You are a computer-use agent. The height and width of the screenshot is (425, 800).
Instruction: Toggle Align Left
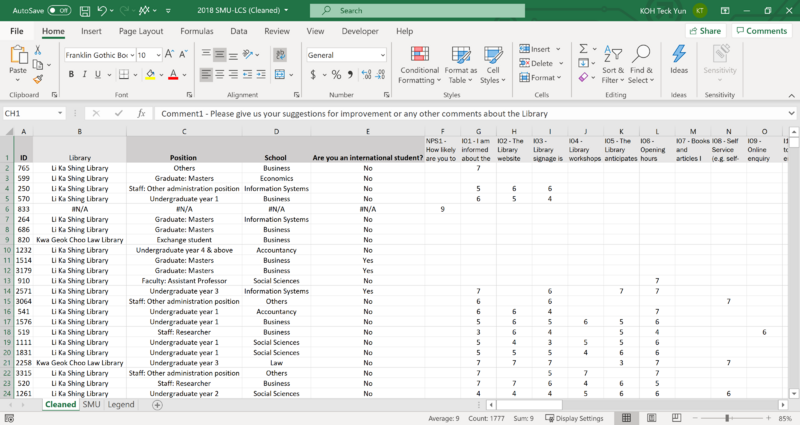206,74
